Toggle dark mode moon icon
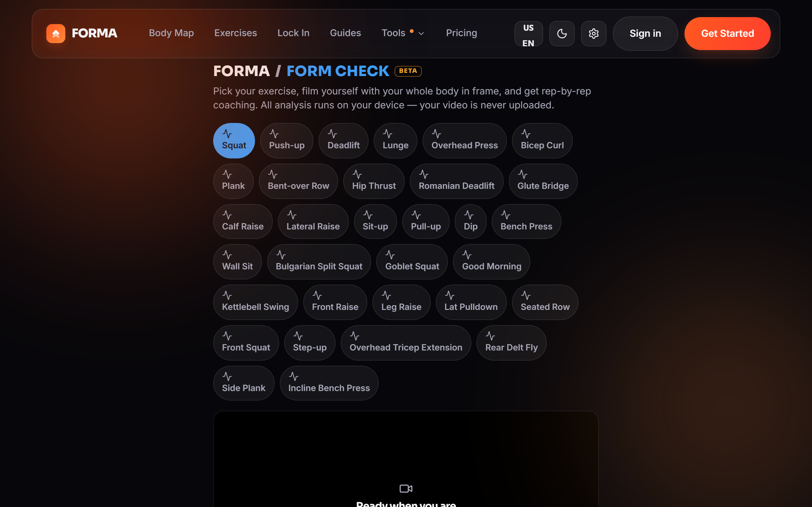Viewport: 812px width, 507px height. click(x=562, y=33)
